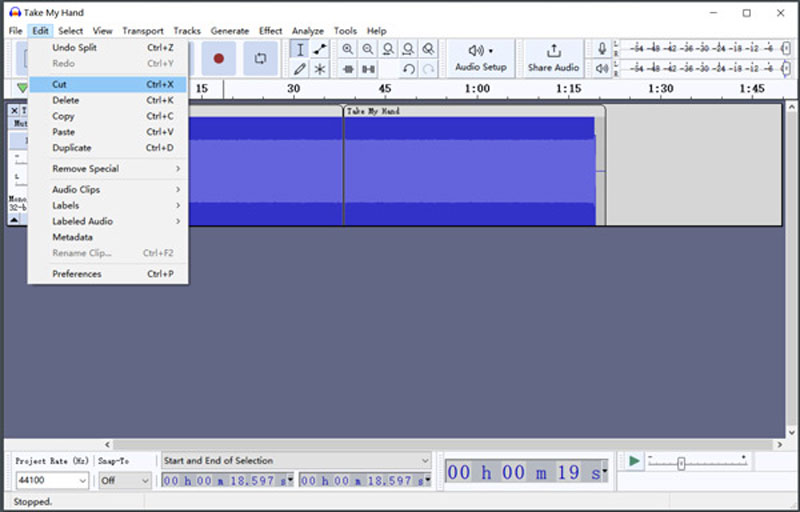Choose Undo Split in Edit menu
The width and height of the screenshot is (800, 512).
108,47
